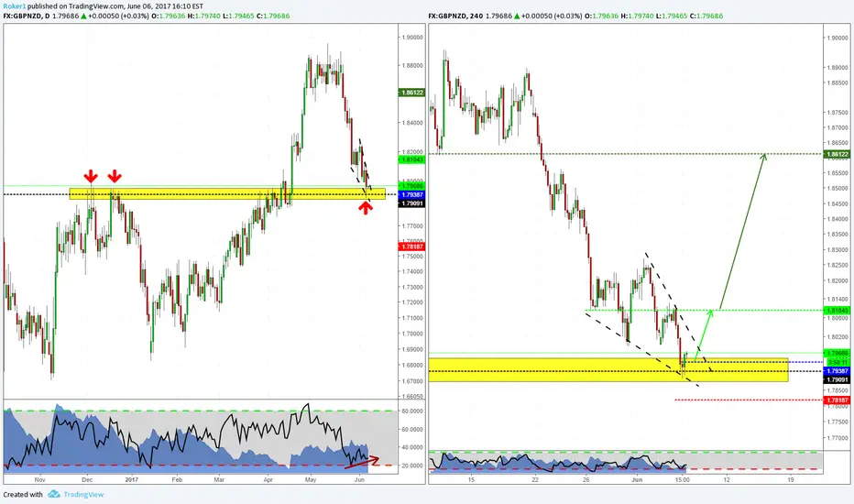Click the 15:00 label on 240 time axis

[x=683, y=480]
